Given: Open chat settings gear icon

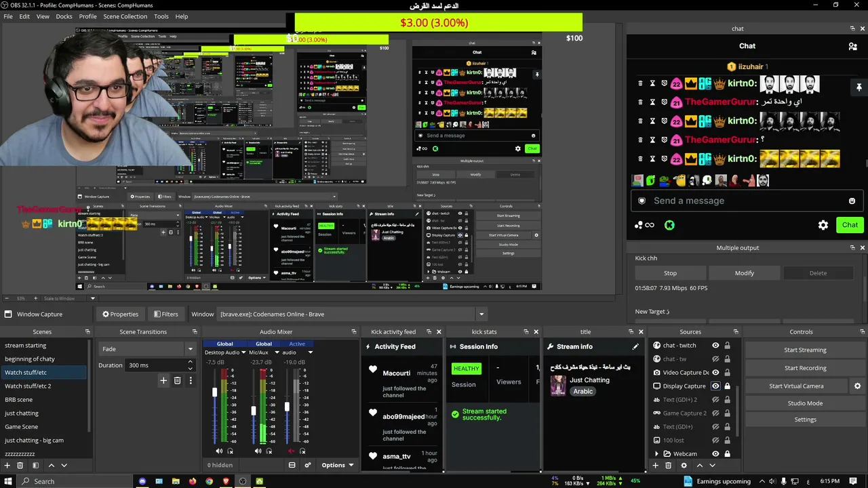Looking at the screenshot, I should (823, 225).
